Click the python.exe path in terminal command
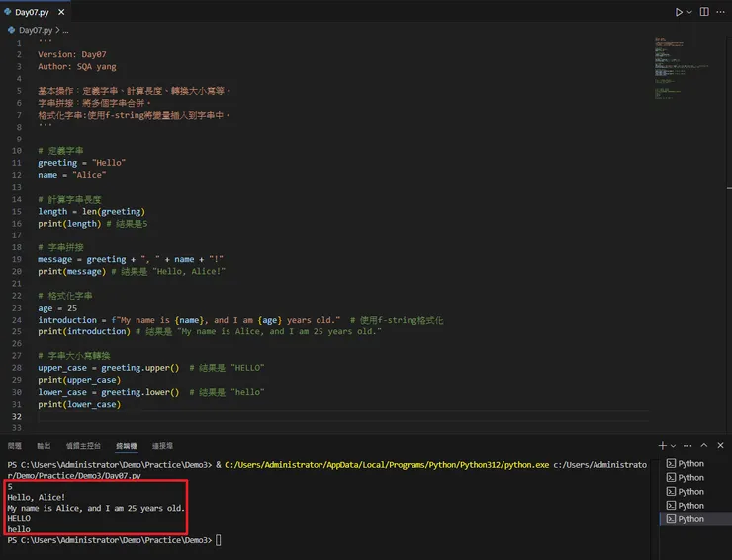This screenshot has height=560, width=732. 387,465
